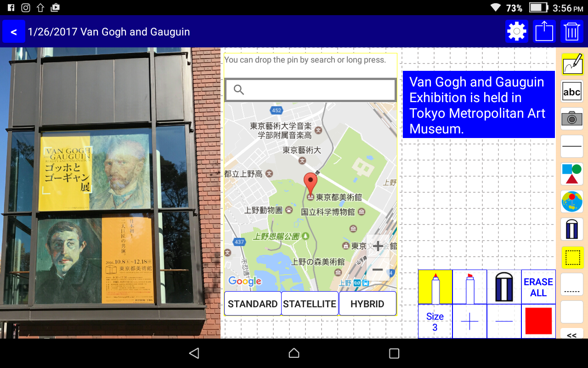Switch map to STANDARD view

pos(253,304)
